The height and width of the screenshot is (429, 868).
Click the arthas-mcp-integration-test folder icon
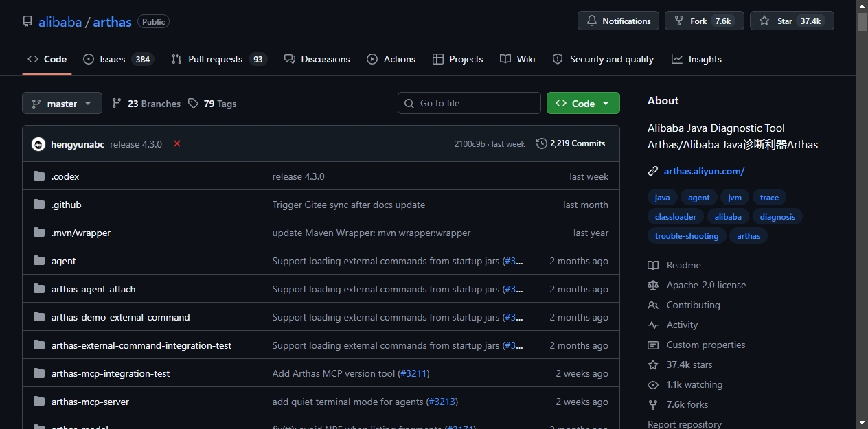pos(39,373)
